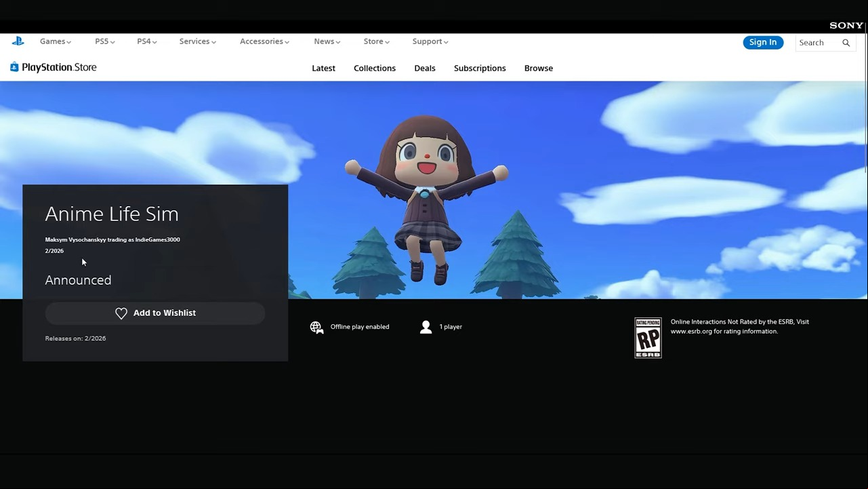
Task: Click the 'Releases on: 2/2026' text
Action: 75,338
